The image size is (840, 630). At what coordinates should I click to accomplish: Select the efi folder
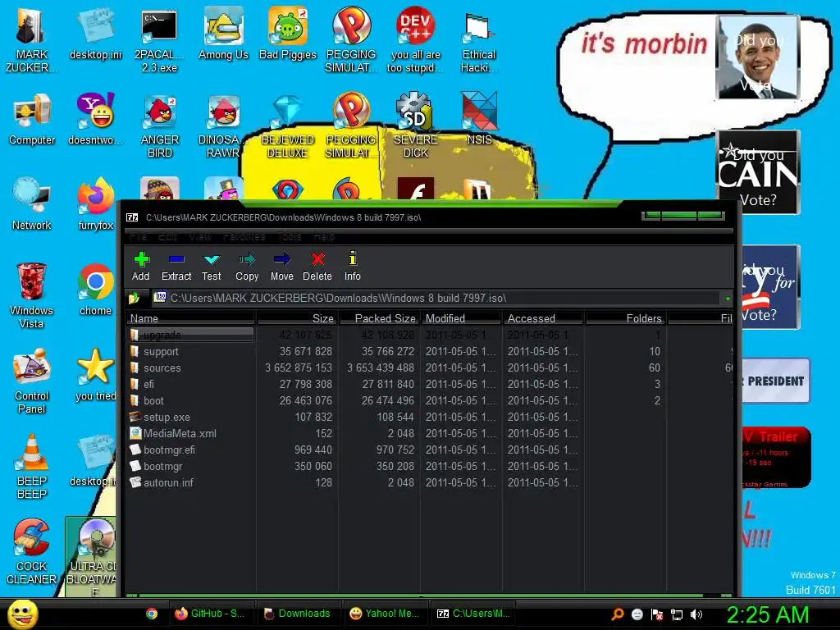[148, 384]
